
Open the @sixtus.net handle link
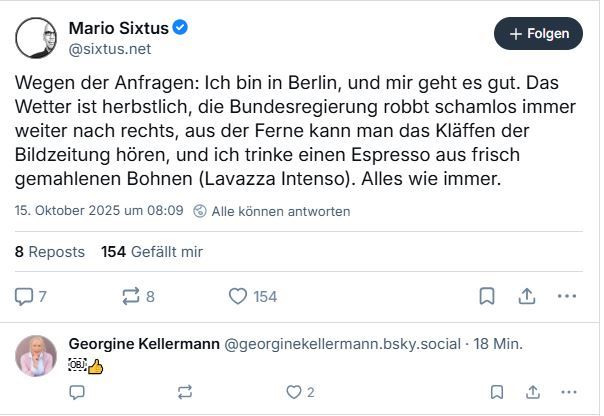(110, 47)
